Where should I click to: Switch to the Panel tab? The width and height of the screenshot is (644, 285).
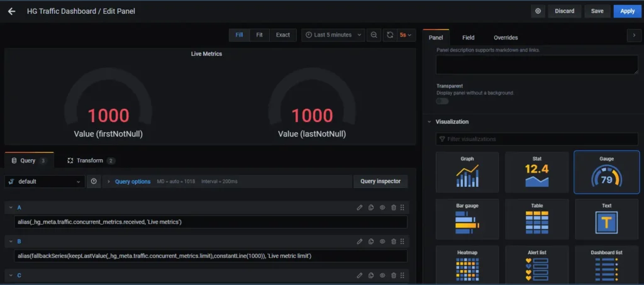436,37
